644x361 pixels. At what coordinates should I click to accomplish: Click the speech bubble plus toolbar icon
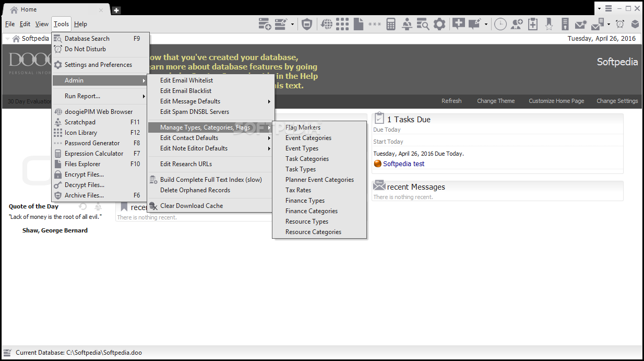click(x=458, y=24)
